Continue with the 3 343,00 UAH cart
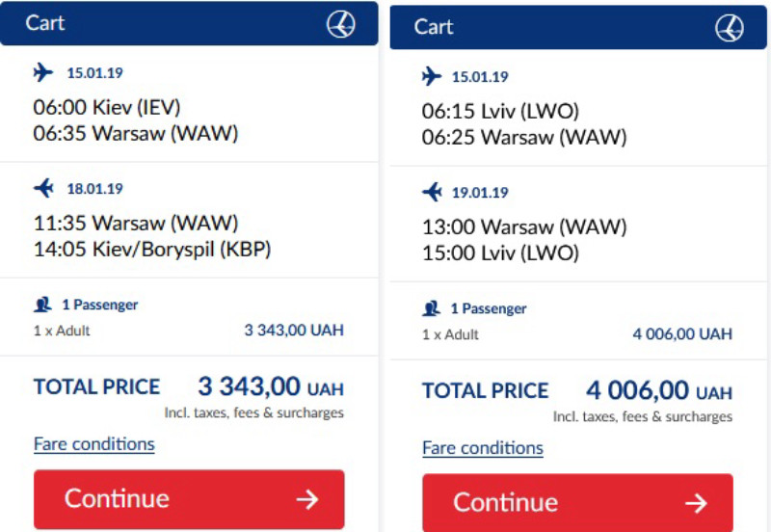771x532 pixels. pyautogui.click(x=189, y=499)
